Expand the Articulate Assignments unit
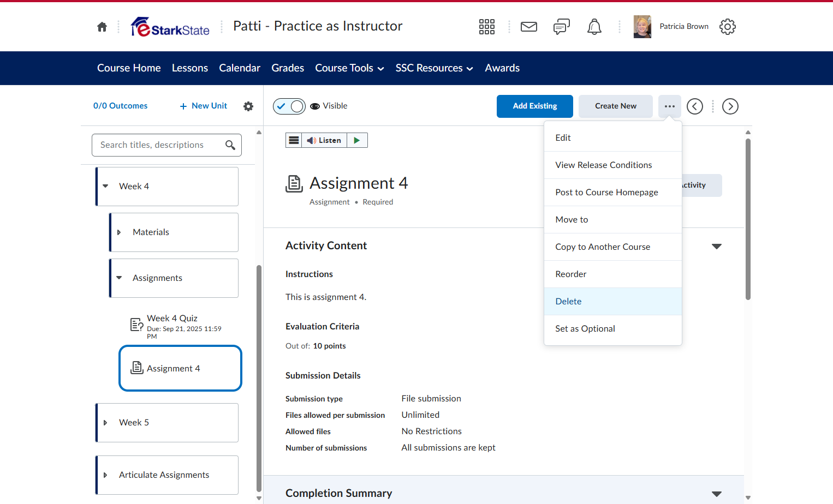Viewport: 833px width, 504px height. [105, 475]
